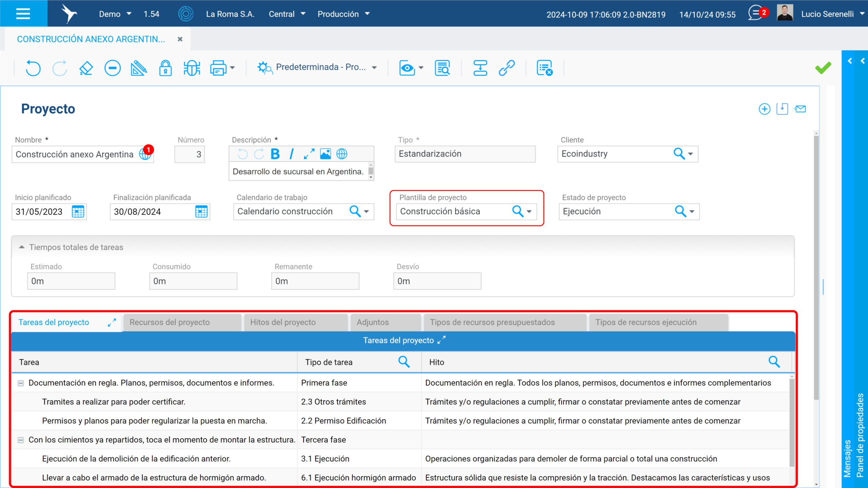
Task: Click the send mail envelope icon
Action: [x=800, y=109]
